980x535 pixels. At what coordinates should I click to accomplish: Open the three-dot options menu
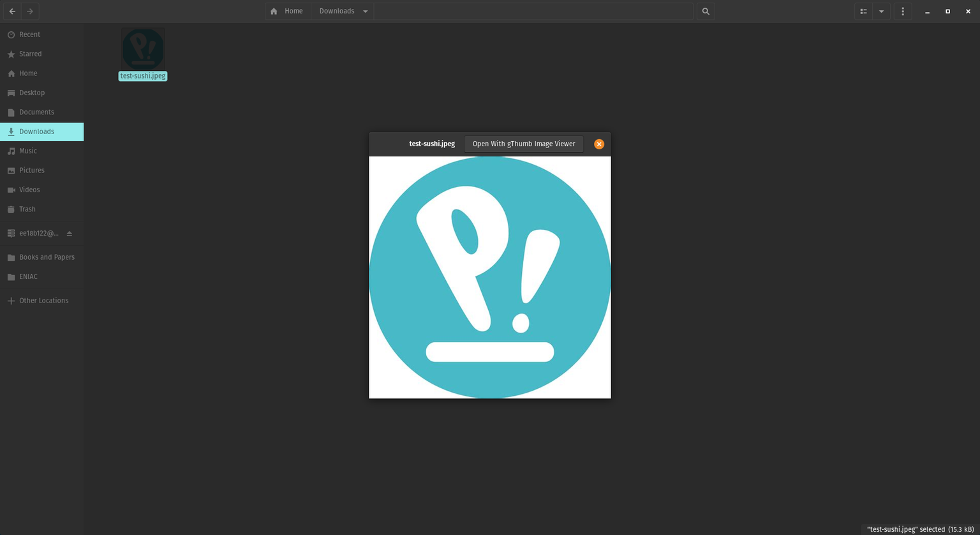902,11
